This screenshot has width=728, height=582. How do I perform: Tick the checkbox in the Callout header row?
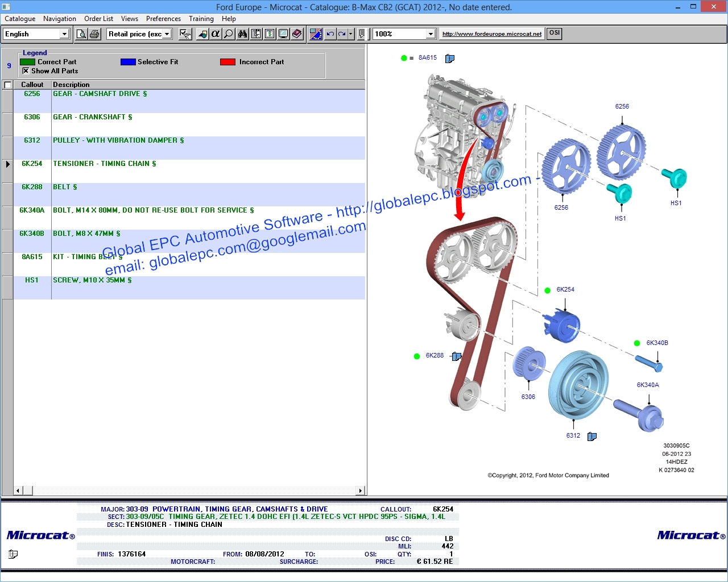point(8,85)
